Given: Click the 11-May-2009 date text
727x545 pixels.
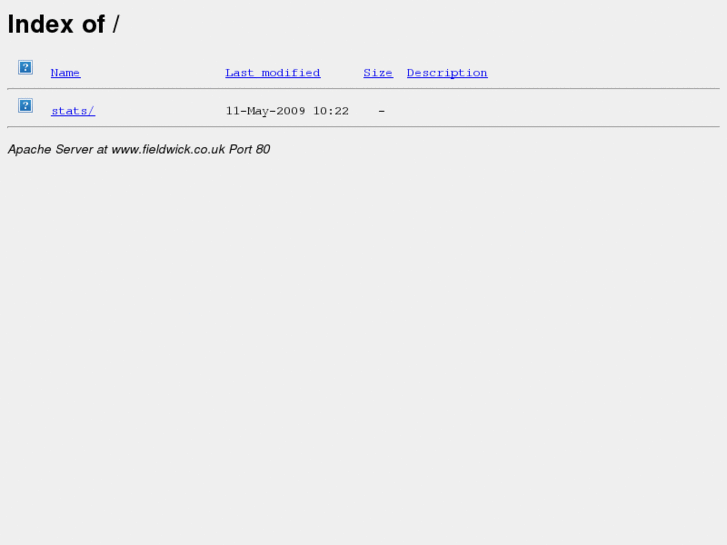Looking at the screenshot, I should click(265, 111).
